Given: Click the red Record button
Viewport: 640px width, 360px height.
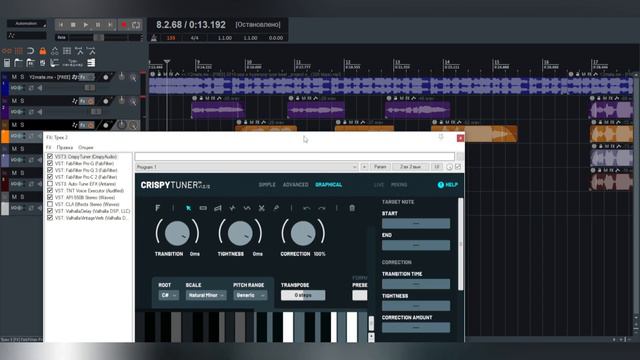Looking at the screenshot, I should (124, 25).
